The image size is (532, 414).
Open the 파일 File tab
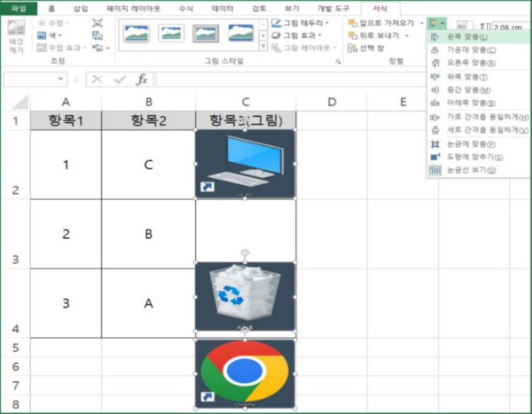pyautogui.click(x=18, y=9)
